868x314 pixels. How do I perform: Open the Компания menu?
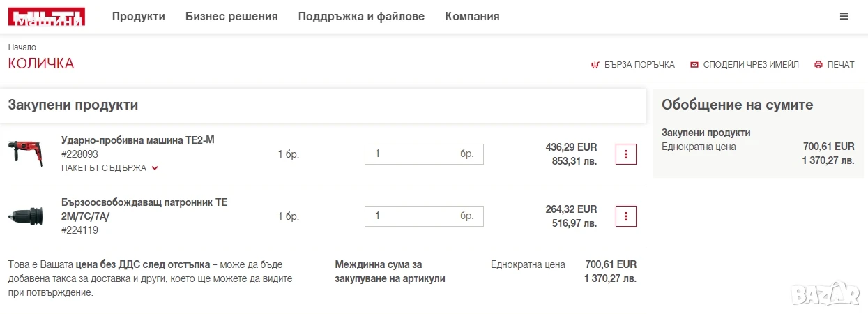tap(472, 16)
